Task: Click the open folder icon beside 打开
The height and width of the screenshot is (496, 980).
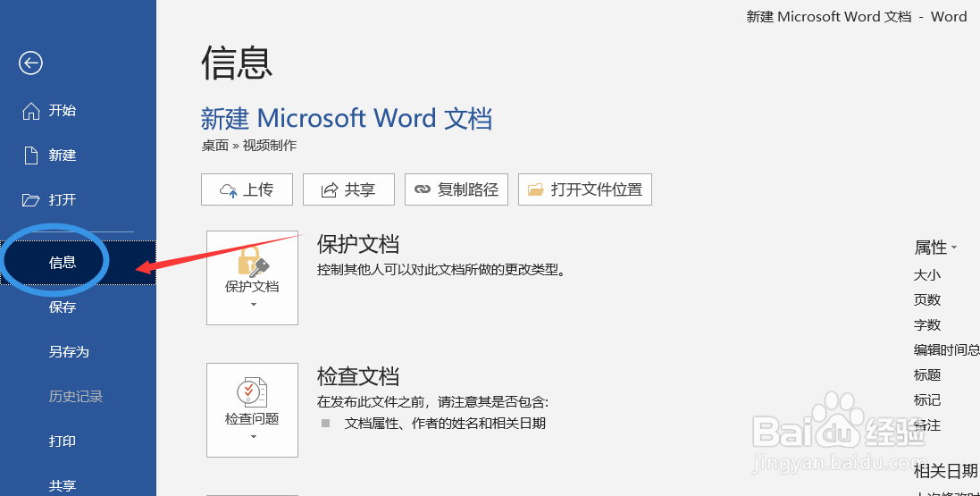Action: (x=30, y=200)
